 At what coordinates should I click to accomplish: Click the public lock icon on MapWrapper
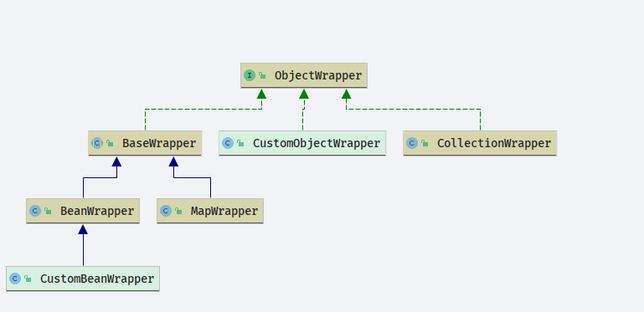(178, 211)
